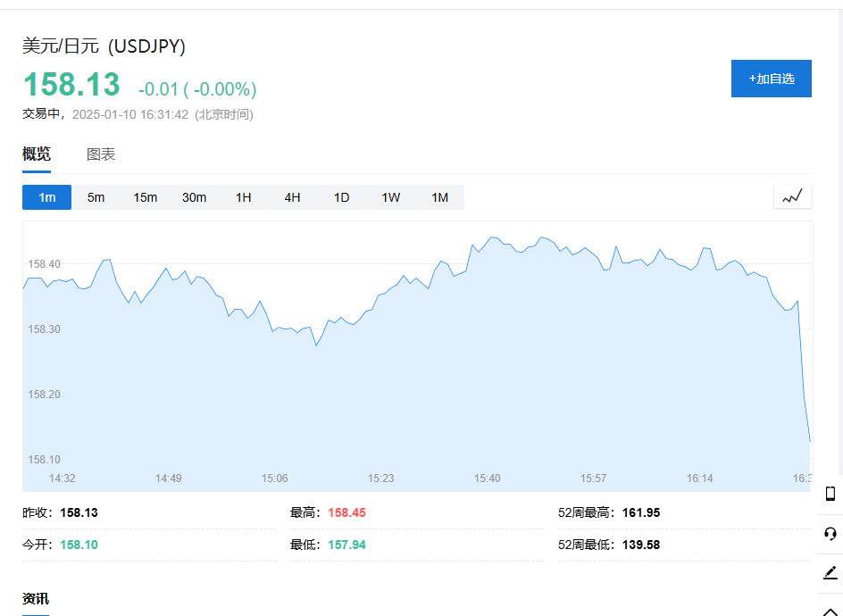Click the +加自选 watchlist button
The image size is (843, 616).
point(771,79)
